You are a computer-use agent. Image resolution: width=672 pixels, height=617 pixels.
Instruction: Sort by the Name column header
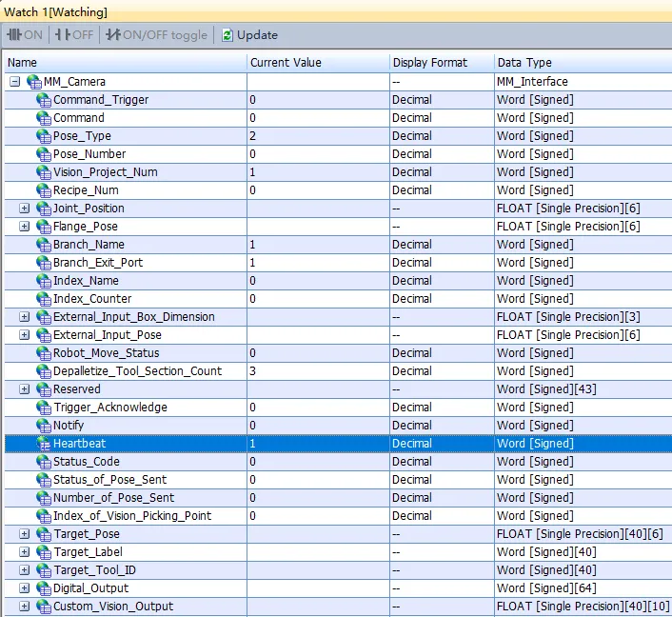pos(124,63)
